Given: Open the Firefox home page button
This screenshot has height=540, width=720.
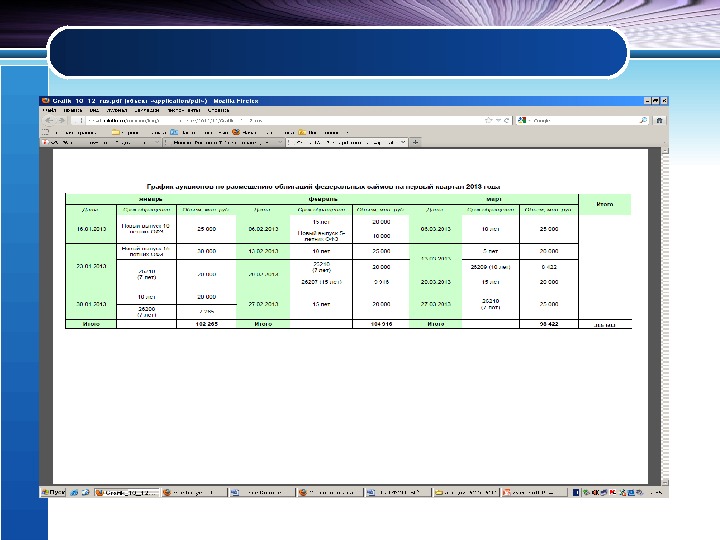Looking at the screenshot, I should click(x=659, y=120).
